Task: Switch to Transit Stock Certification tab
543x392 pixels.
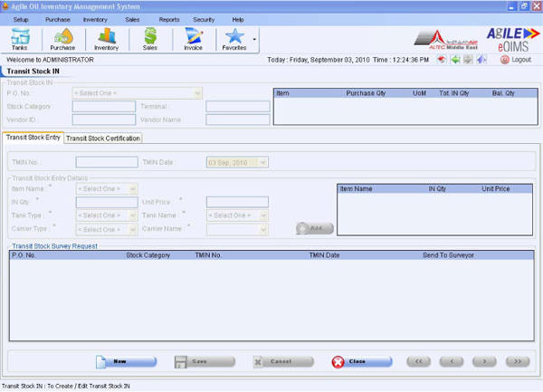Action: click(x=103, y=139)
